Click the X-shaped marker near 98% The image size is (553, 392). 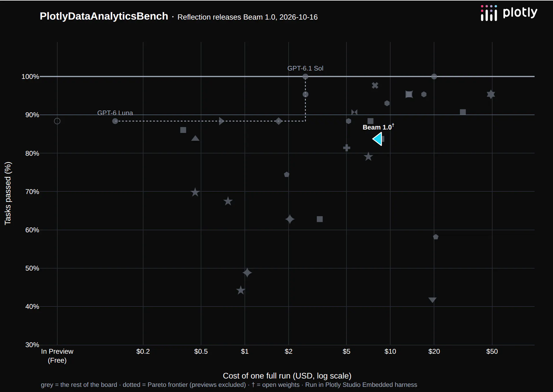point(375,85)
